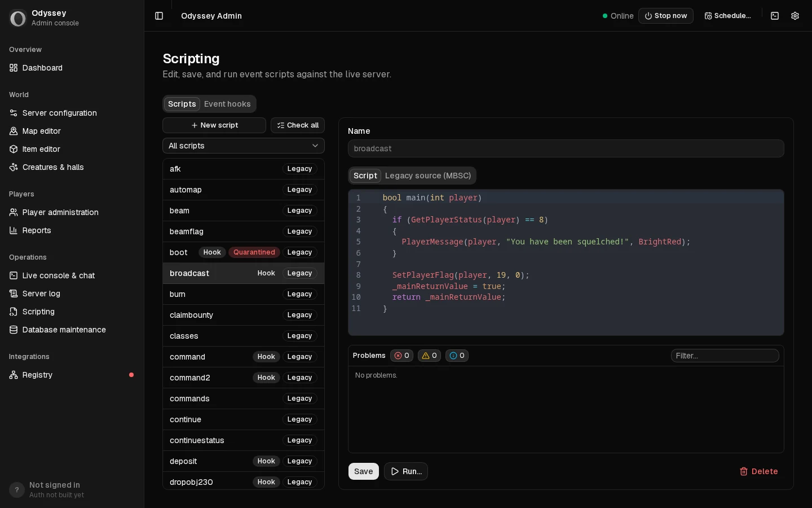Click the question mark avatar icon
Screen dimensions: 812x508
17,490
